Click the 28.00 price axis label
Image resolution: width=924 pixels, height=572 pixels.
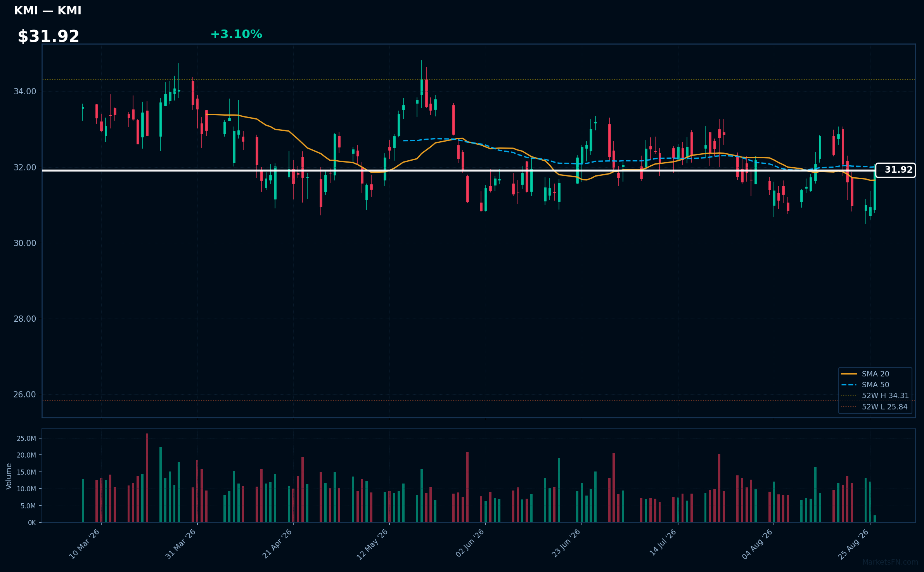click(25, 319)
